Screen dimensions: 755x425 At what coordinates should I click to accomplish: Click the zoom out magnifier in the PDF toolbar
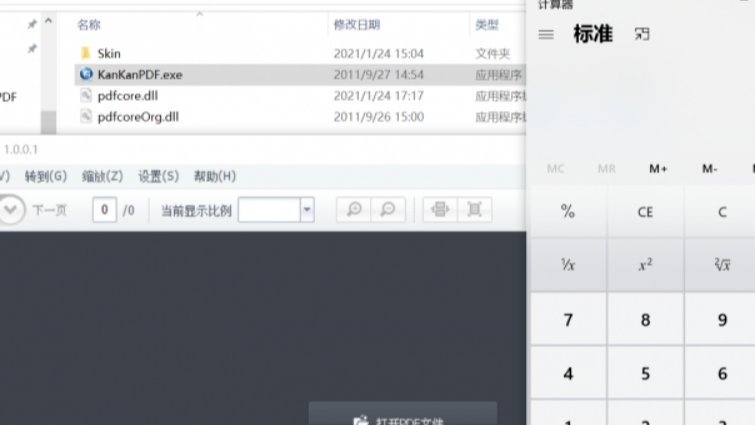388,209
